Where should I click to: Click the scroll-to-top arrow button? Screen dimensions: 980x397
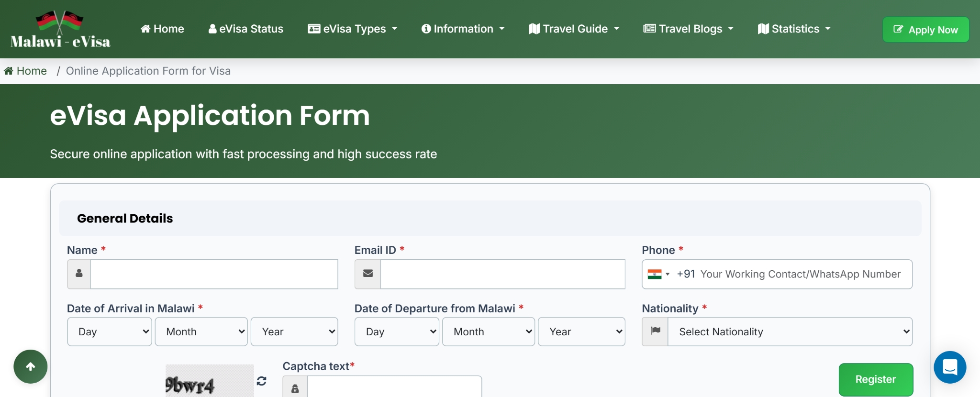pyautogui.click(x=31, y=367)
